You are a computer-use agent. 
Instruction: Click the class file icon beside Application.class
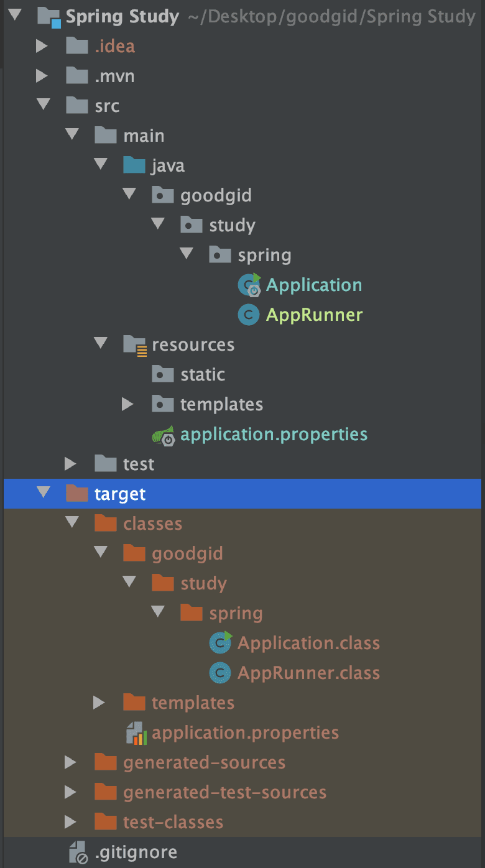click(221, 642)
